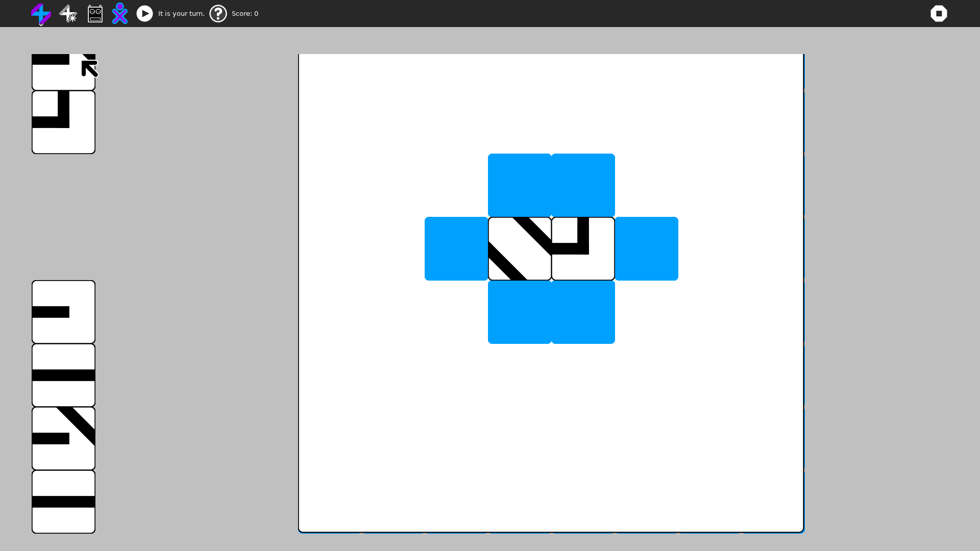Select the bottom horizontal line tile

point(63,502)
